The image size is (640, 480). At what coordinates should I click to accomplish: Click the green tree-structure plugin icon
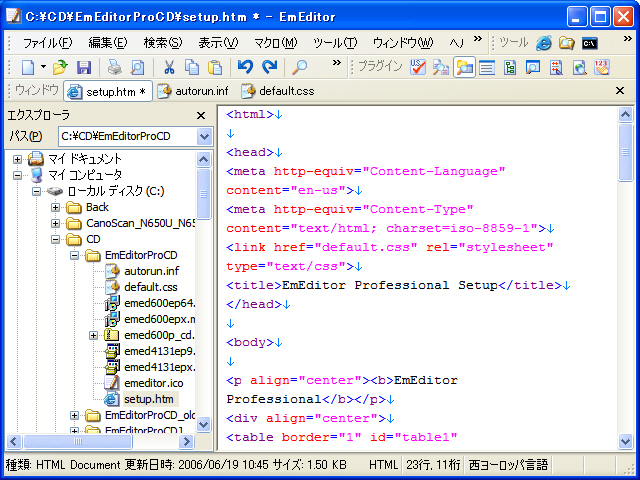[x=510, y=67]
